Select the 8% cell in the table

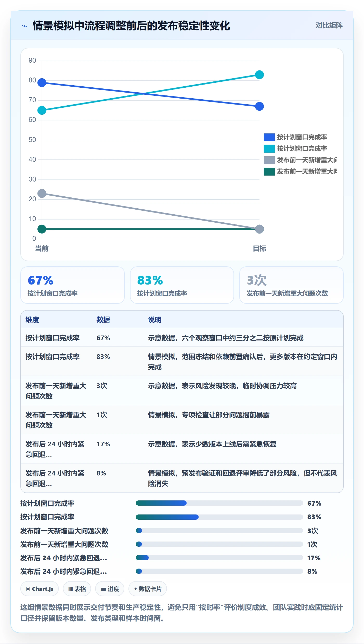coord(101,473)
